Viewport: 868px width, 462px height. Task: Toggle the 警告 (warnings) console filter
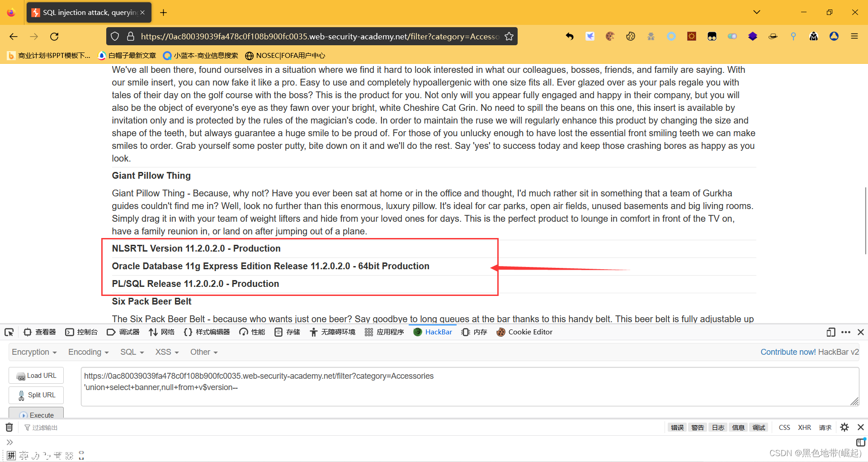(698, 428)
